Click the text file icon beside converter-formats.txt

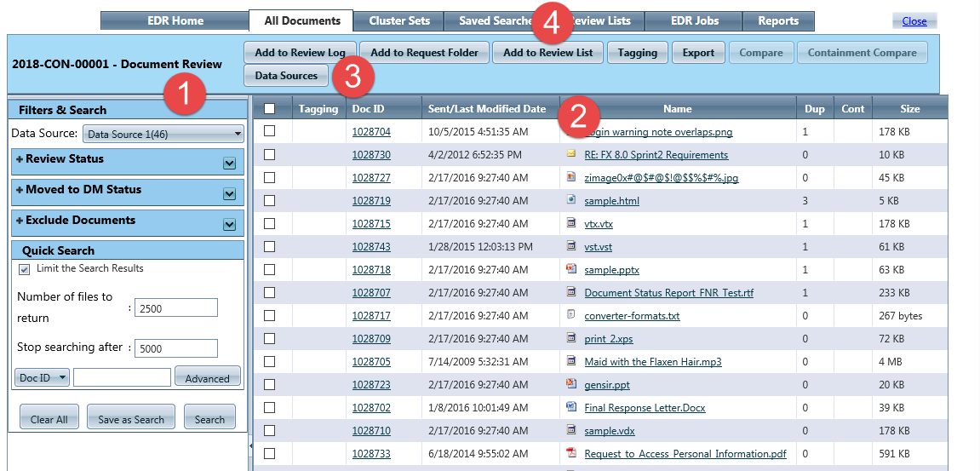click(x=571, y=315)
